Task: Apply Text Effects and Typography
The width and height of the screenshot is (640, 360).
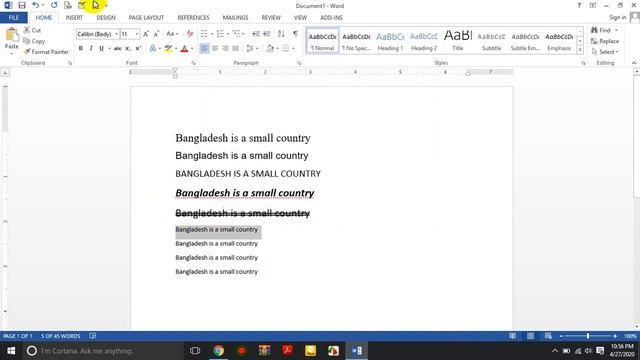Action: (x=153, y=49)
